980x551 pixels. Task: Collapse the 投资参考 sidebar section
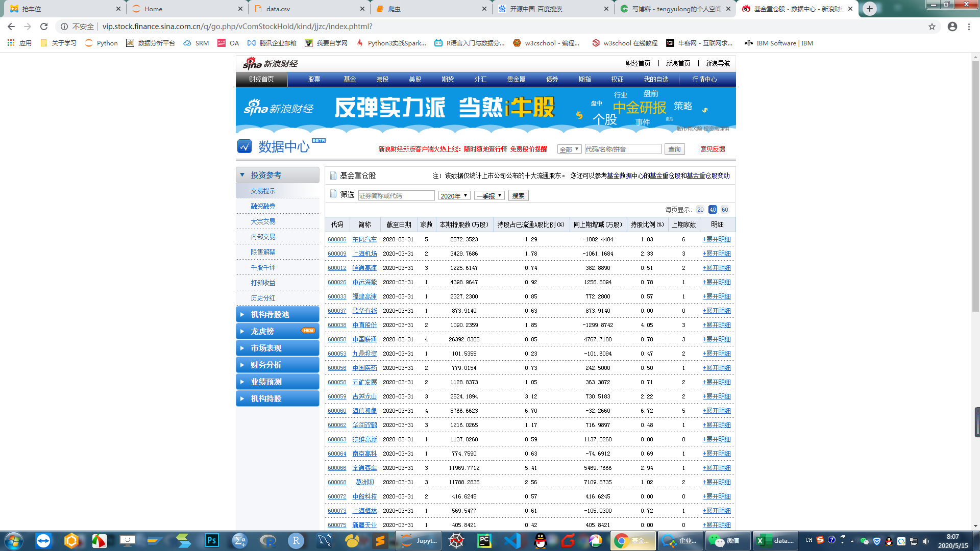[278, 175]
